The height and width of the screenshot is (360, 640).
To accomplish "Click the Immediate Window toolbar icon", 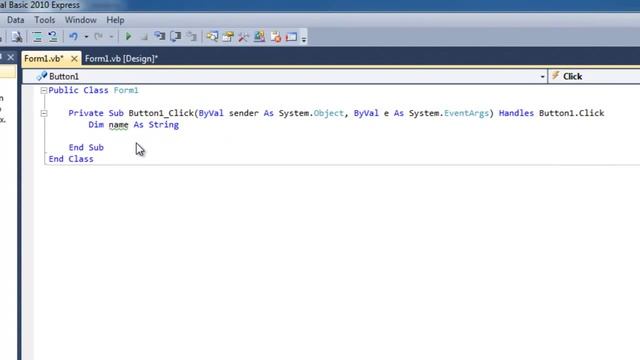I will (291, 37).
